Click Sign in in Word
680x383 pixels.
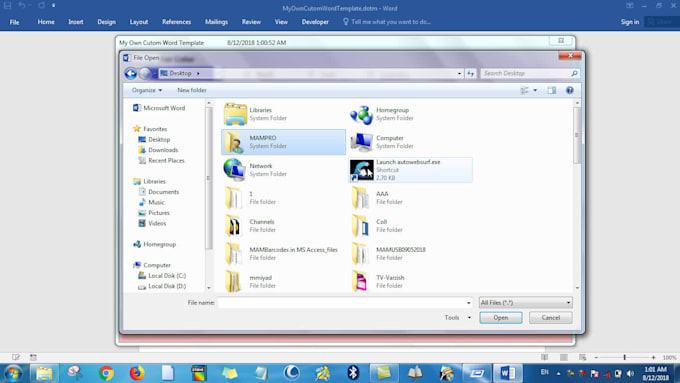pyautogui.click(x=630, y=22)
